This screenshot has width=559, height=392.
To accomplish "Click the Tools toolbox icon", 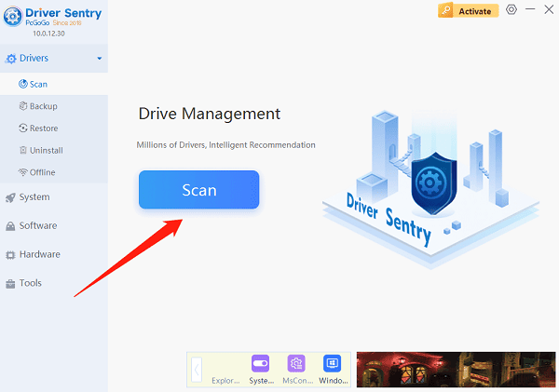I will coord(10,283).
